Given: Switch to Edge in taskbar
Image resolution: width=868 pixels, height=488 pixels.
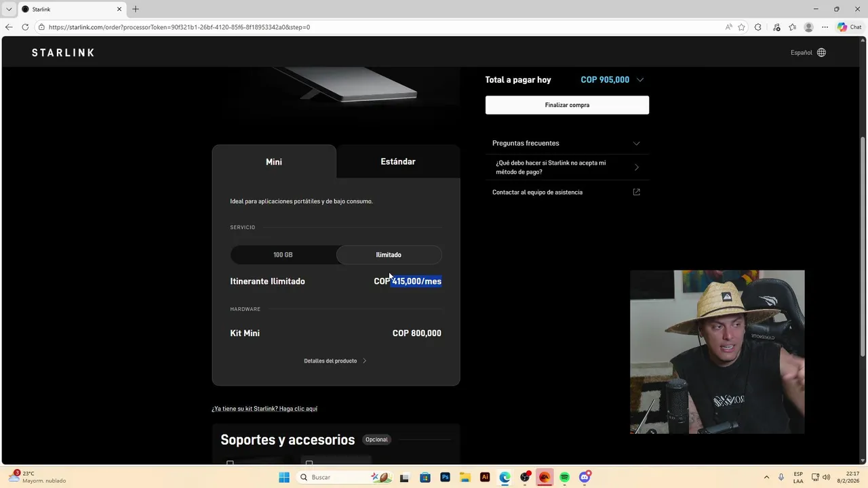Looking at the screenshot, I should [505, 477].
